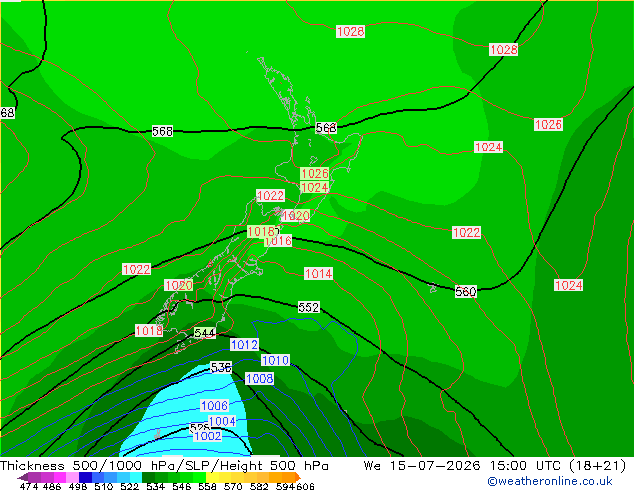The image size is (634, 490).
Task: Click the 1016 isobar label
Action: (278, 241)
